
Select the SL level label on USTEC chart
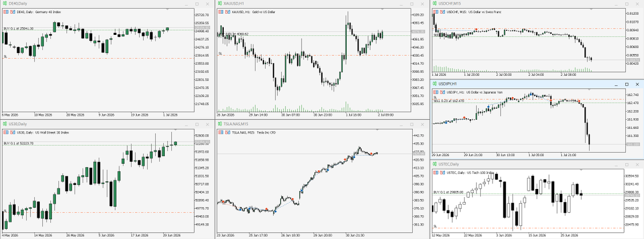click(x=435, y=226)
